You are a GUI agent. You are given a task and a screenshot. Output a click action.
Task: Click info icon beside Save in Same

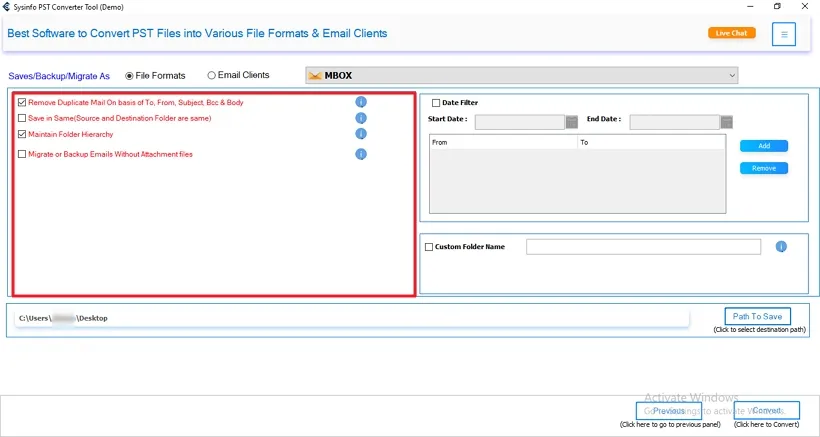coord(361,118)
